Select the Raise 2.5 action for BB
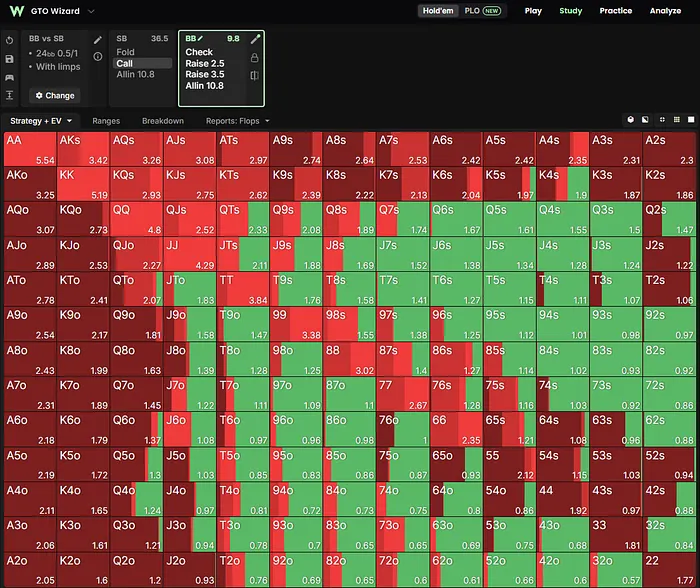 pyautogui.click(x=205, y=63)
